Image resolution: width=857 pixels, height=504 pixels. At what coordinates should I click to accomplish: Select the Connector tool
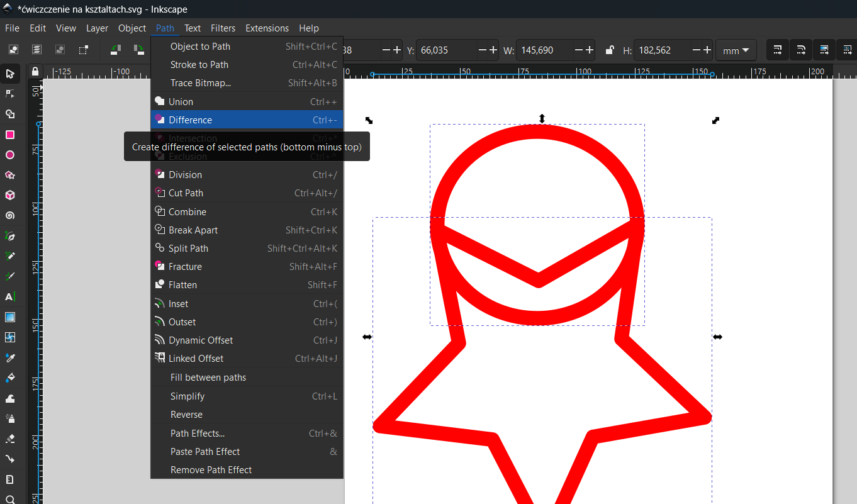point(10,459)
